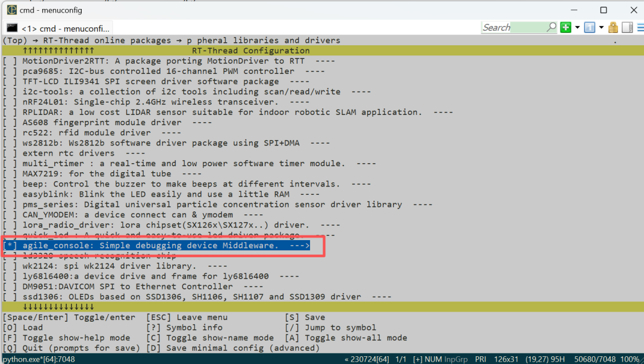Expand the agile_console submenu arrow
This screenshot has width=644, height=364.
click(x=299, y=245)
